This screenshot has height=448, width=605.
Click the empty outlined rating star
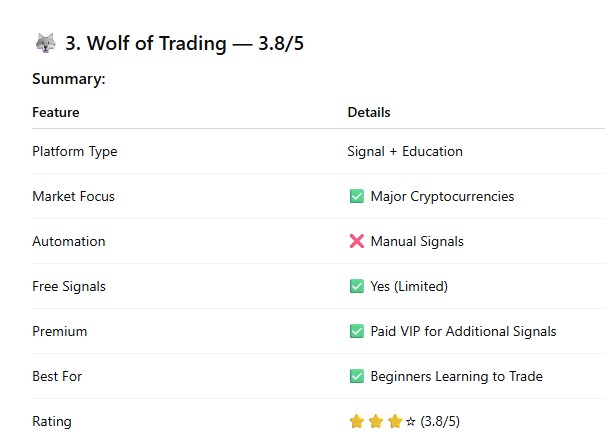[410, 421]
